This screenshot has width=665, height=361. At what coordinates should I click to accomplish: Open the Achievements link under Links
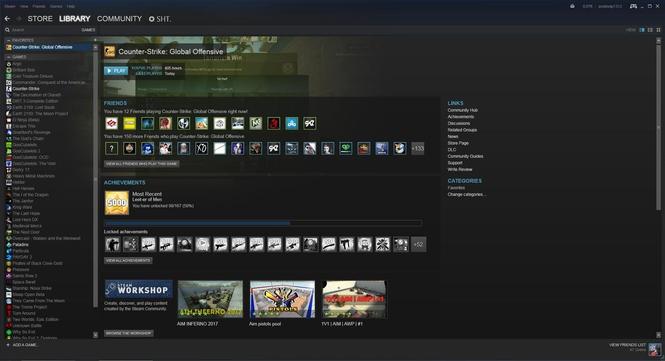tap(461, 117)
